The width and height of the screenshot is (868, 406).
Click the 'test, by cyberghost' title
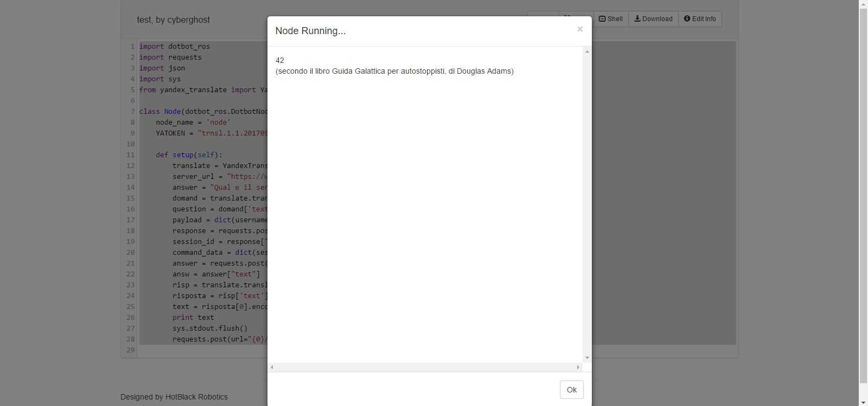point(173,20)
